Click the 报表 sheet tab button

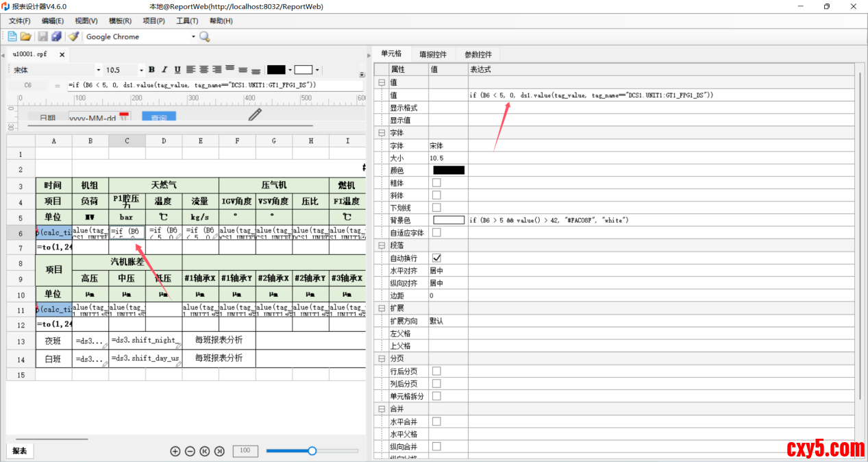point(20,450)
